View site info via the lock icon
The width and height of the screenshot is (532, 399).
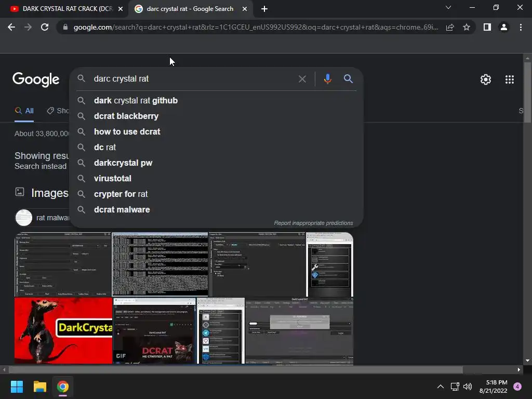pos(65,27)
